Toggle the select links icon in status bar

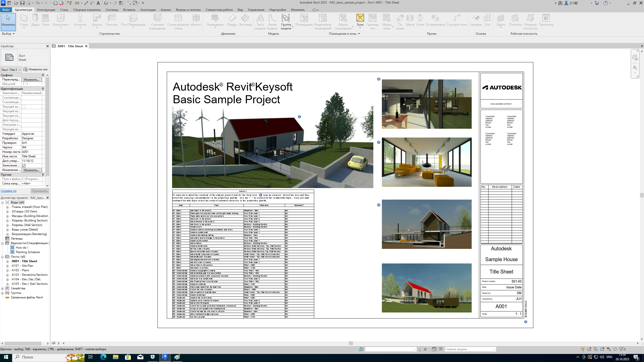582,349
